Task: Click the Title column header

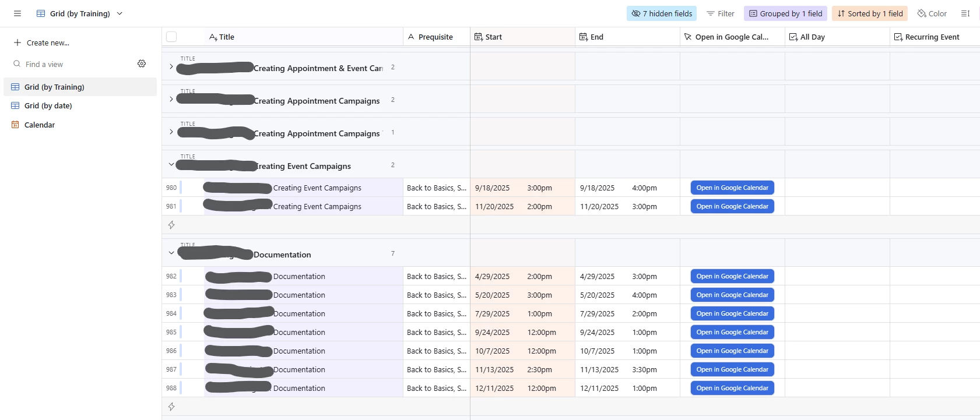Action: coord(303,37)
